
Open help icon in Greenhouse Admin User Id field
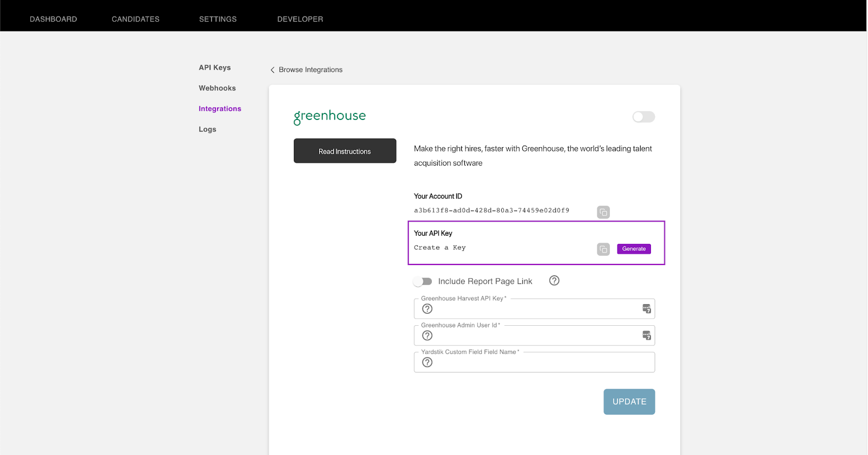click(427, 336)
